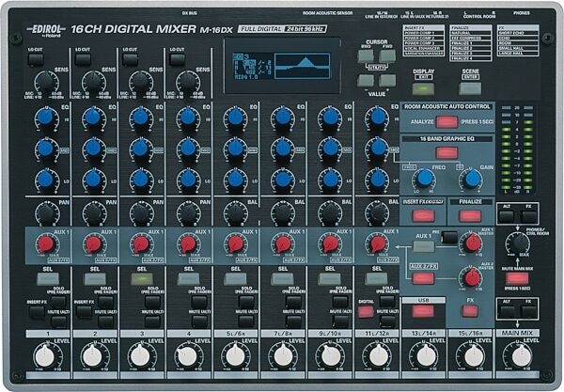Screen dimensions: 564x392
Task: Click the green-lit DISPLAY button
Action: [x=423, y=88]
